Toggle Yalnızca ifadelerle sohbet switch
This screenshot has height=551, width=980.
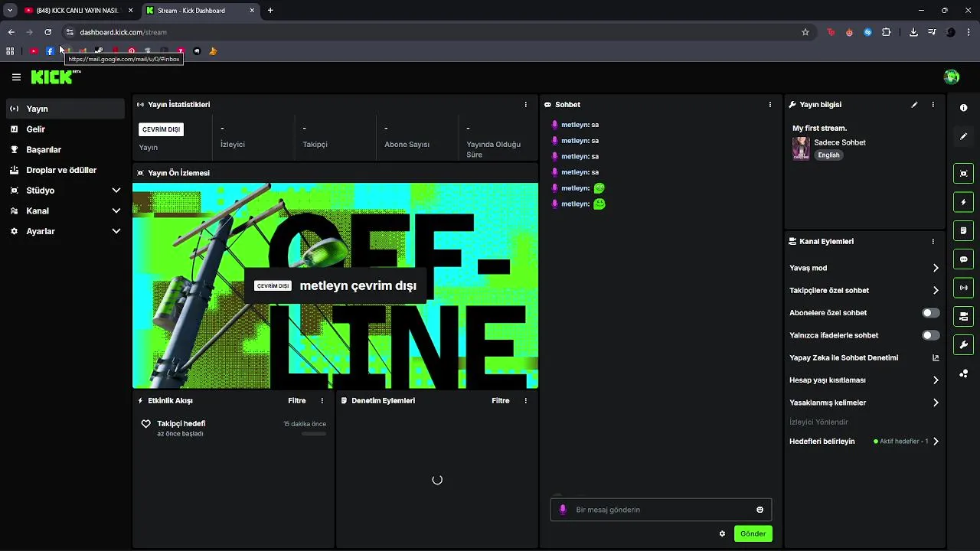pos(930,335)
